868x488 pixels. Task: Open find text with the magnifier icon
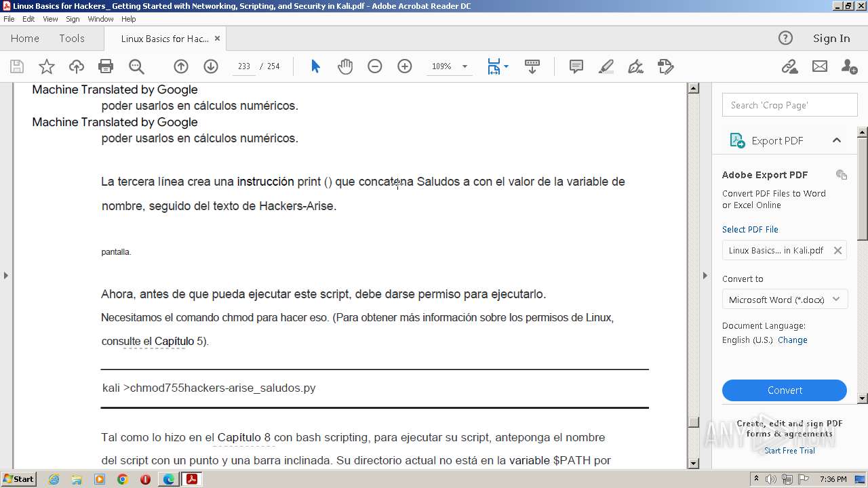pyautogui.click(x=136, y=66)
